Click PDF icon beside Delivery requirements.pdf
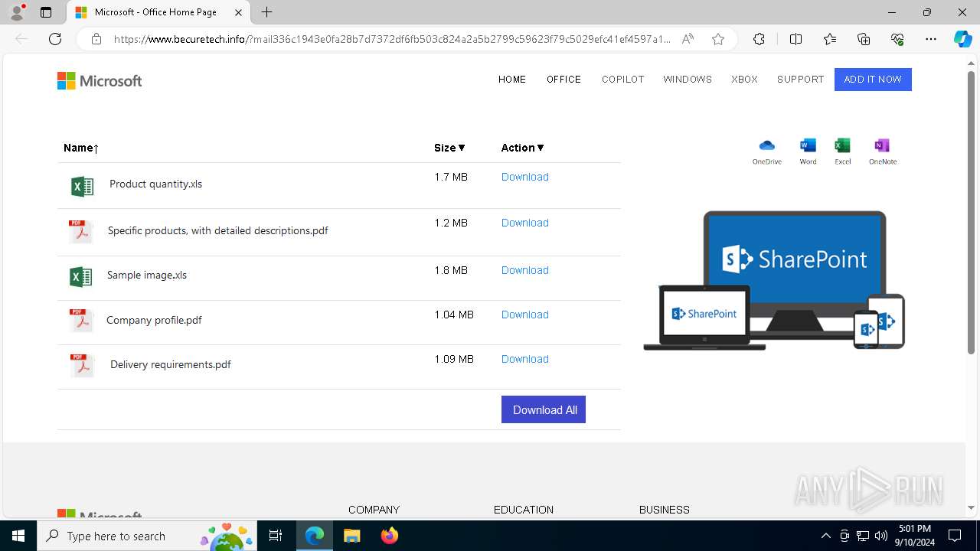Screen dimensions: 980x551 pyautogui.click(x=81, y=365)
